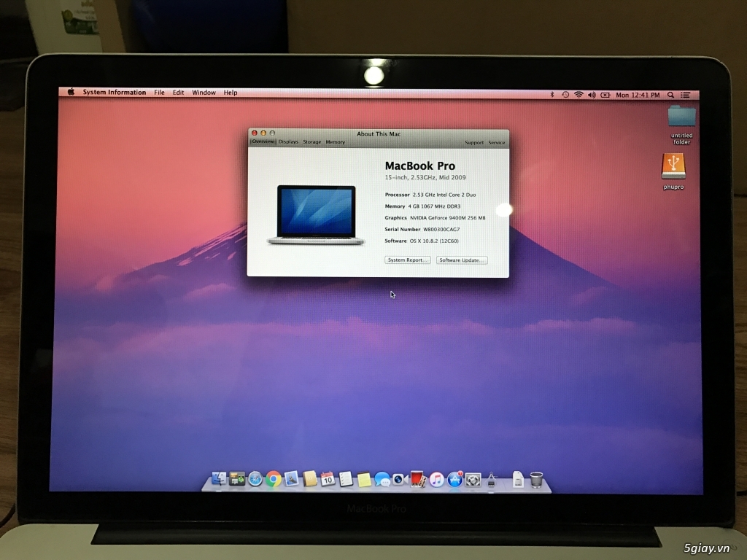Open the Window menu
The height and width of the screenshot is (560, 747).
click(204, 93)
